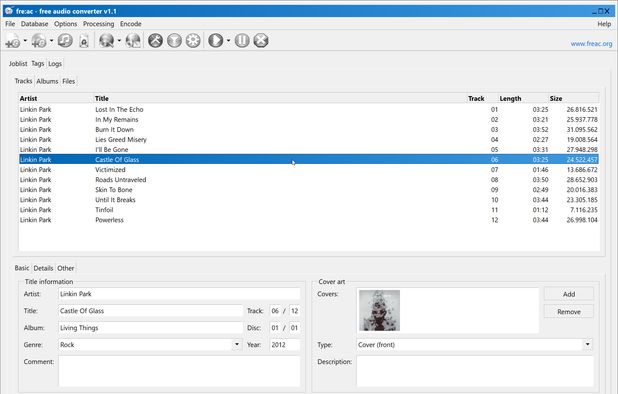The height and width of the screenshot is (394, 618).
Task: Select the track Until It Breaks
Action: tap(309, 200)
